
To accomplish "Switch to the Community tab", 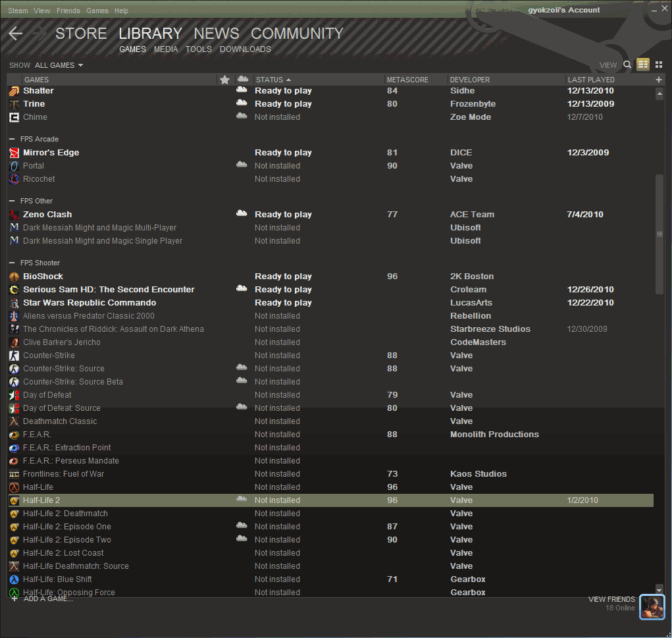I will click(297, 34).
